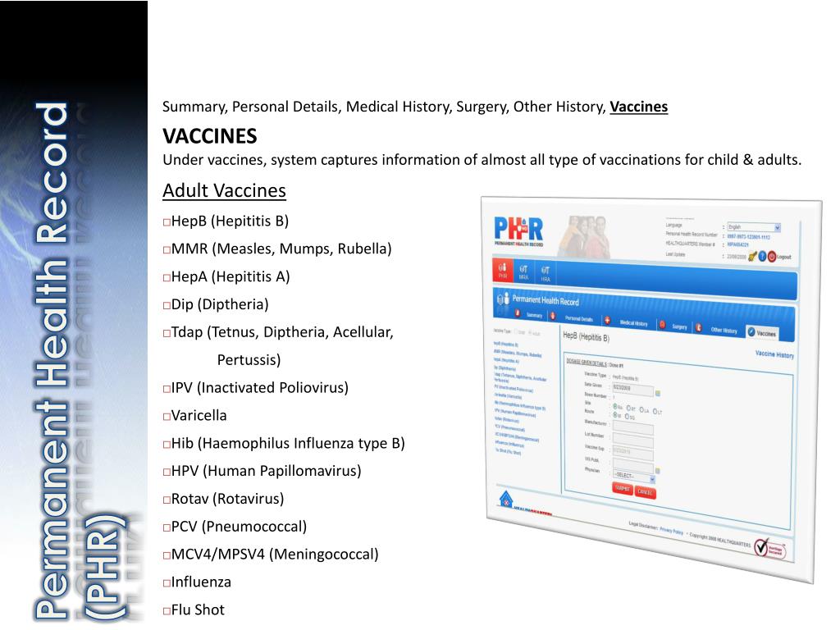Open the calendar picker beside VIS Publ.
This screenshot has height=630, width=840.
657,470
